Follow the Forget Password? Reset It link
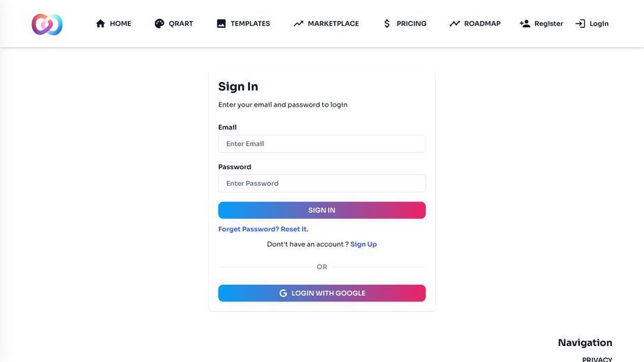Screen dimensions: 644x362 [263, 229]
